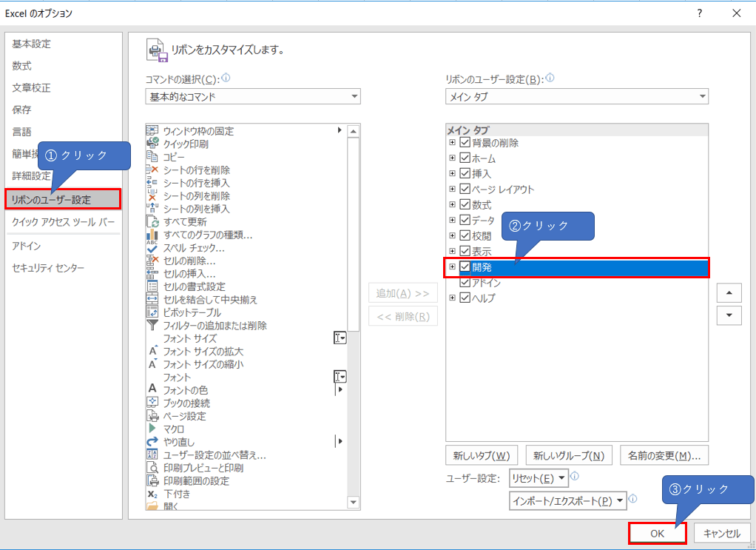Uncheck the 背景の削除 checkbox
The height and width of the screenshot is (550, 756).
(465, 142)
